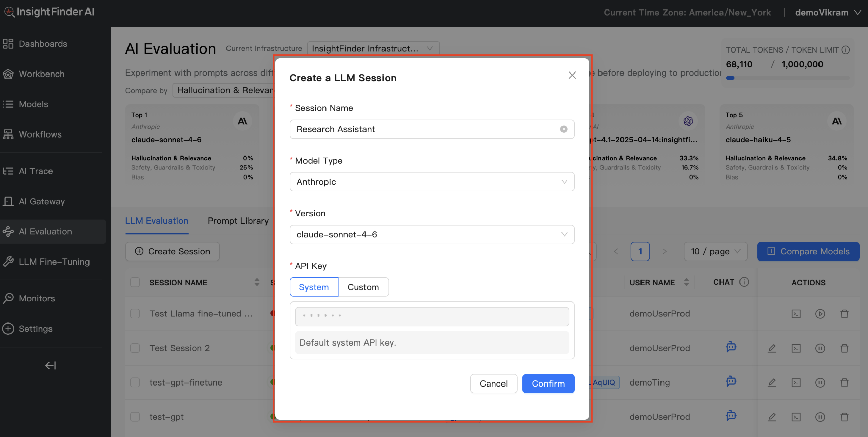This screenshot has width=868, height=437.
Task: Delete the test-gpt-finetune session
Action: click(844, 382)
